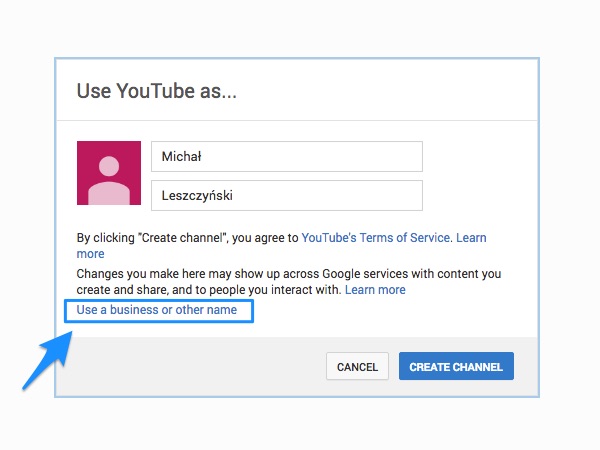
Task: Click the profile avatar placeholder image
Action: click(x=109, y=173)
